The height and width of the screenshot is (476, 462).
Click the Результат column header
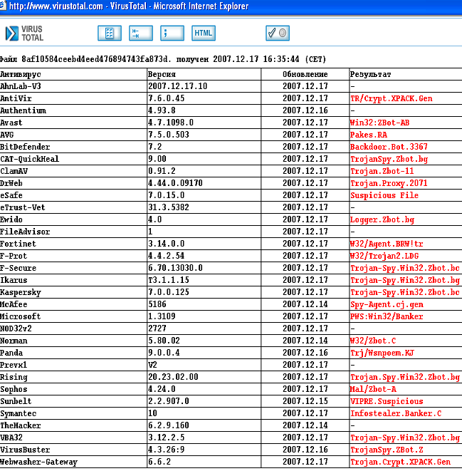tap(370, 74)
